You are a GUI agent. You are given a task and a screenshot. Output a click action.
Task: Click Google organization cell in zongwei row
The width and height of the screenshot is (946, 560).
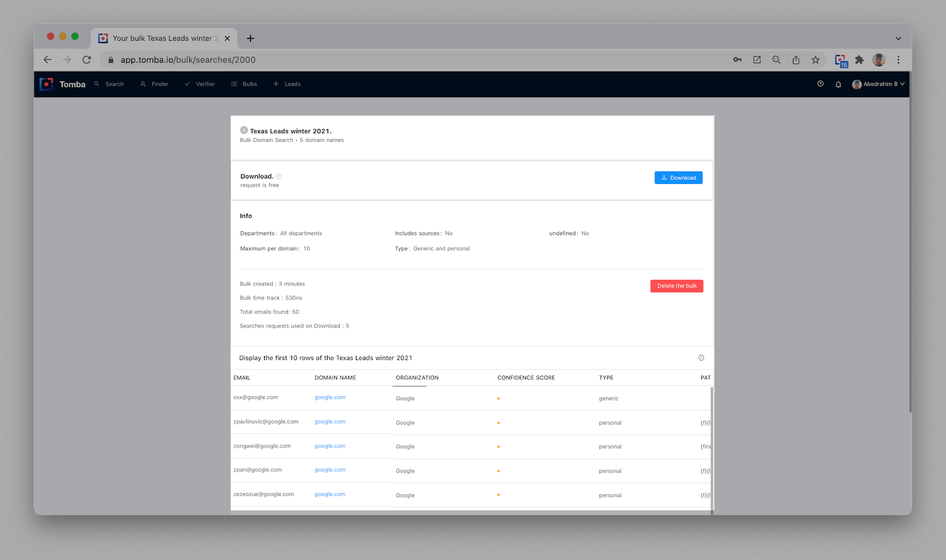(x=405, y=446)
